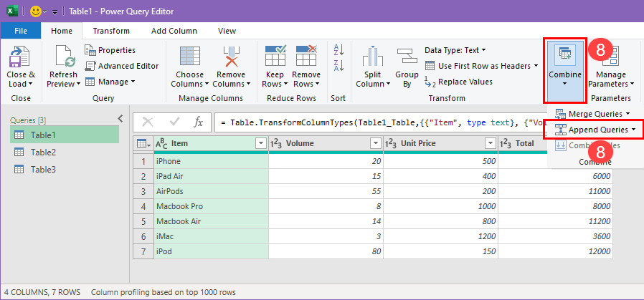The image size is (644, 300).
Task: Select row number 4
Action: [143, 206]
